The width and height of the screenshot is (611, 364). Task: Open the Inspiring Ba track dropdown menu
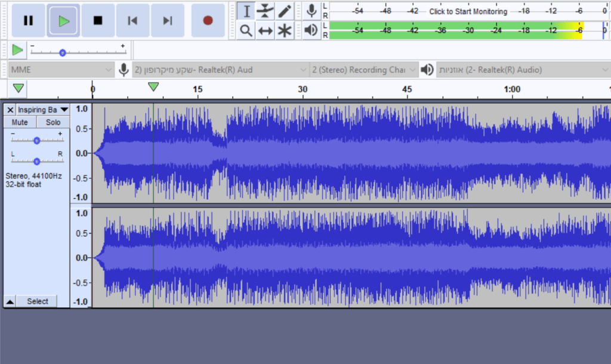(x=42, y=110)
